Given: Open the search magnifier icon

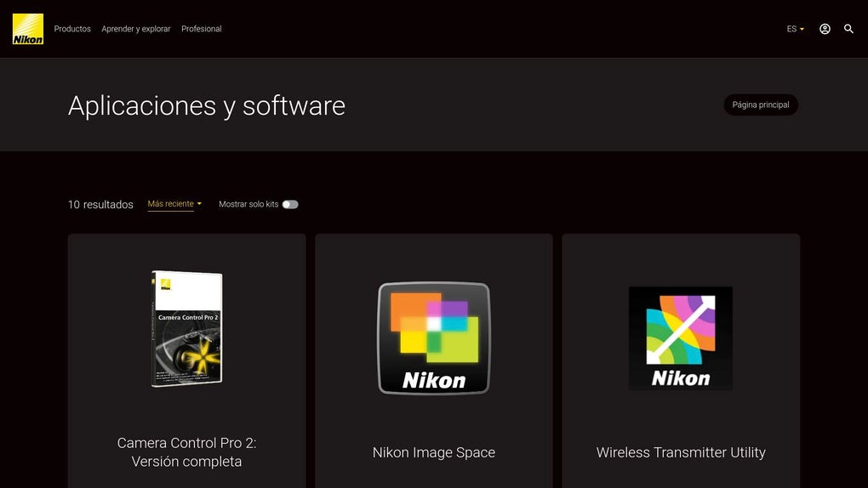Looking at the screenshot, I should click(848, 29).
